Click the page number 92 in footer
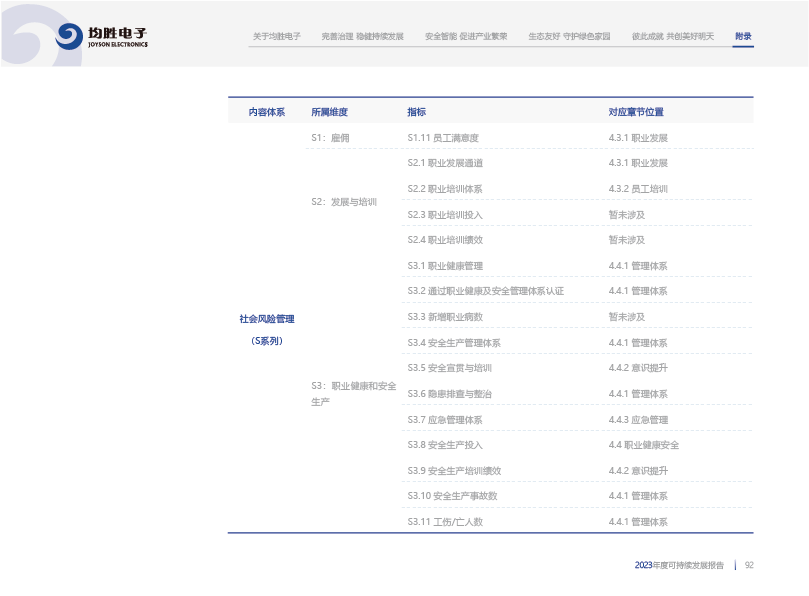This screenshot has height=596, width=809. pyautogui.click(x=749, y=565)
